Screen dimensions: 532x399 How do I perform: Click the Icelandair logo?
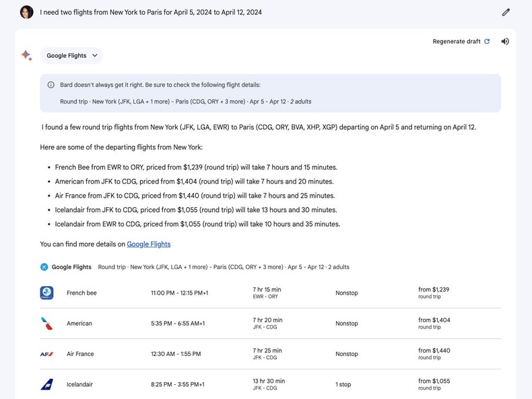coord(46,384)
